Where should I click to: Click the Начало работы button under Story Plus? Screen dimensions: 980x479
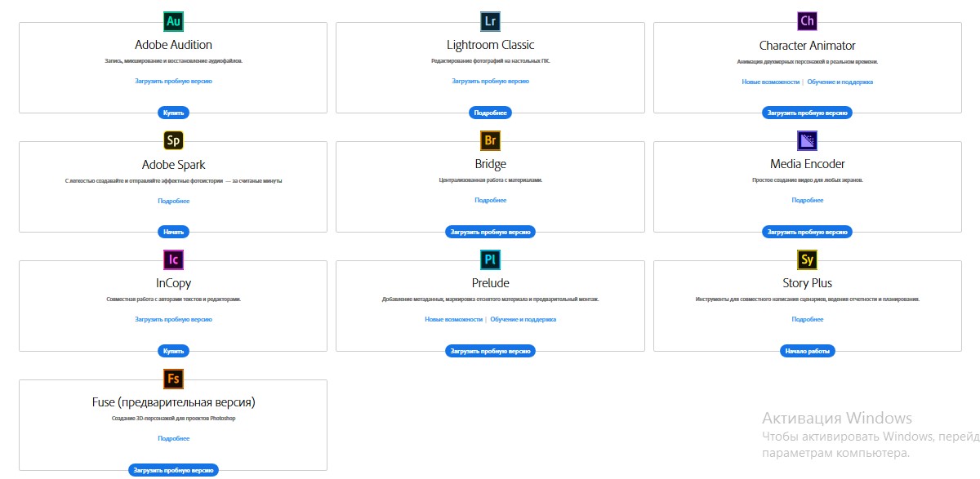point(807,351)
